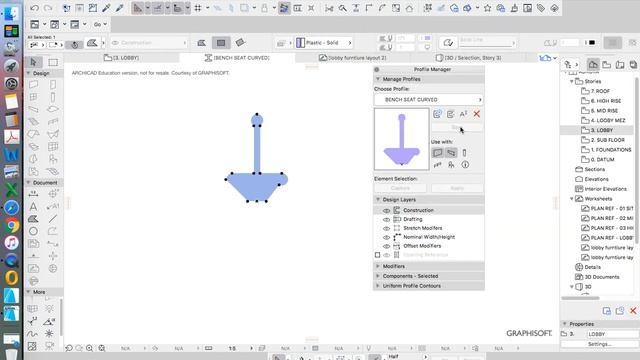The image size is (640, 360).
Task: Open Safari from the Dock
Action: 11,207
